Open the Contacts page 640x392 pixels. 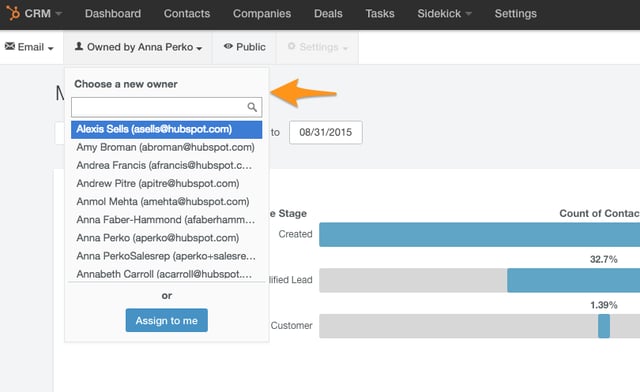point(187,13)
